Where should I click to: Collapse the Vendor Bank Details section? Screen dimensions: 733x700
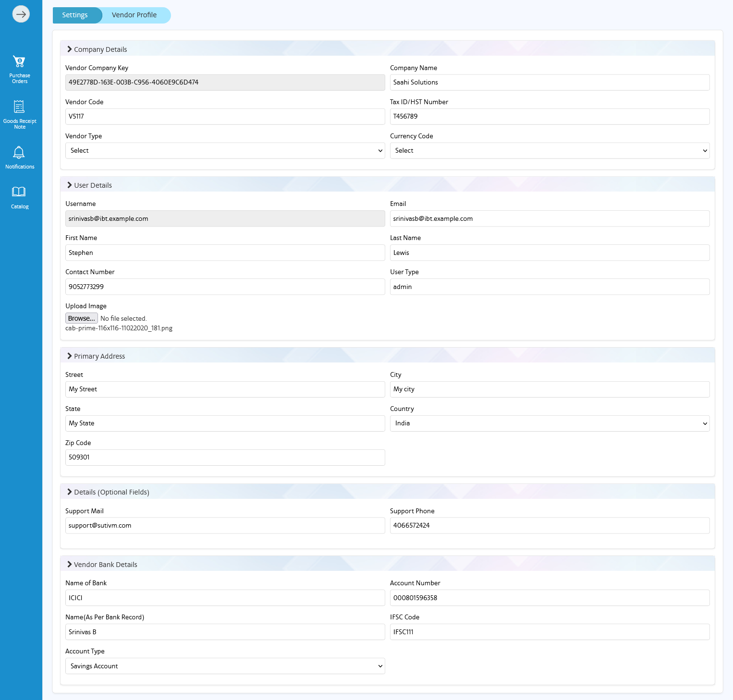69,564
